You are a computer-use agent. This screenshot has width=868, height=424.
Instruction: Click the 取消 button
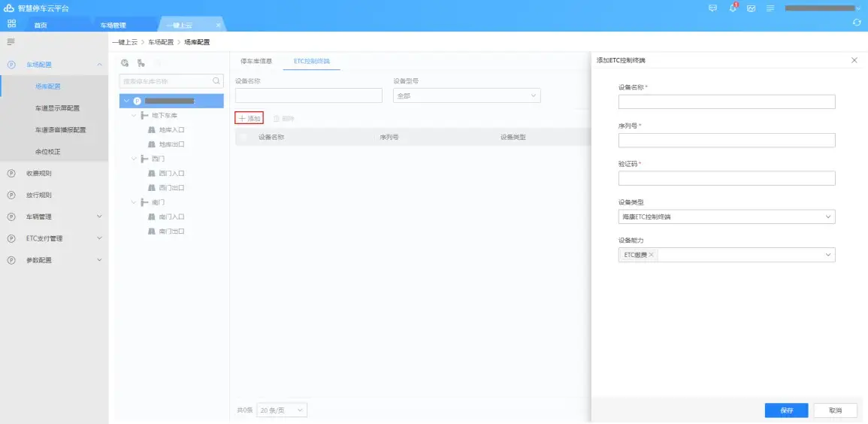click(x=835, y=410)
